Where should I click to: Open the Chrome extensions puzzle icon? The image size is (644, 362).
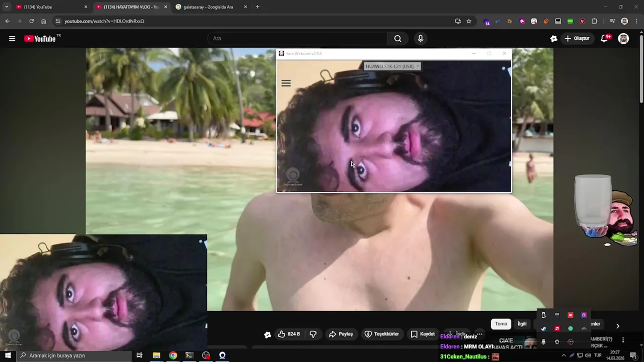click(x=594, y=21)
